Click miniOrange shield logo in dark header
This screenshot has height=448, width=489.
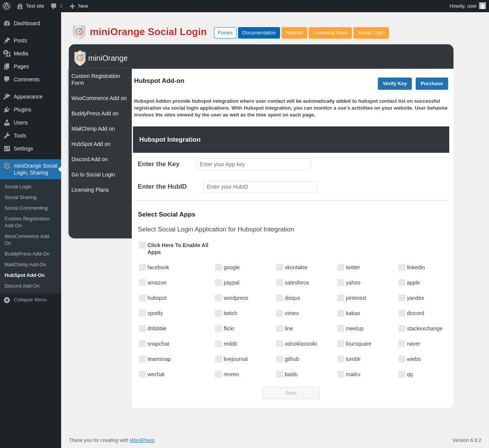[80, 58]
